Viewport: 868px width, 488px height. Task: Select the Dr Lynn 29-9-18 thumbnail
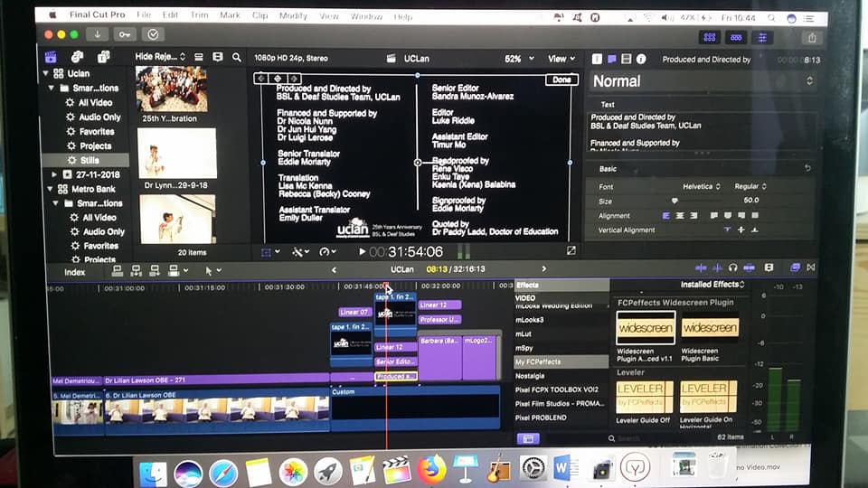pyautogui.click(x=176, y=154)
